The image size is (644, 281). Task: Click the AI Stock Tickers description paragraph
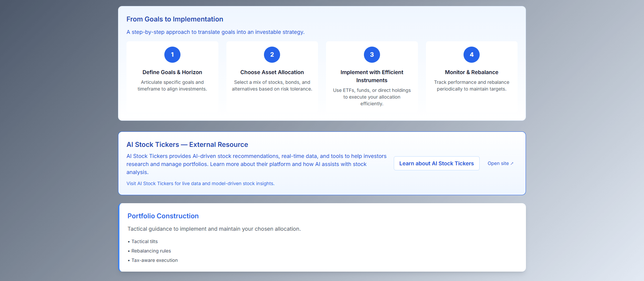[x=256, y=164]
